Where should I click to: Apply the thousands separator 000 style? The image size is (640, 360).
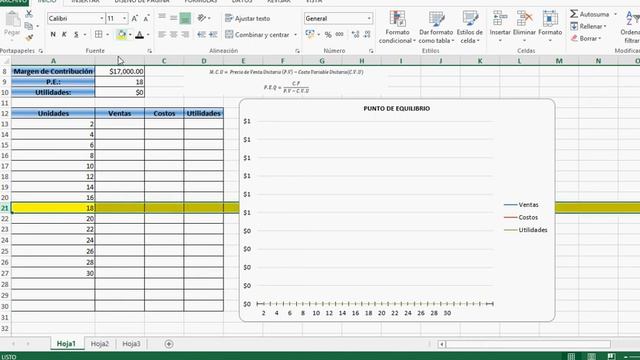pos(340,35)
